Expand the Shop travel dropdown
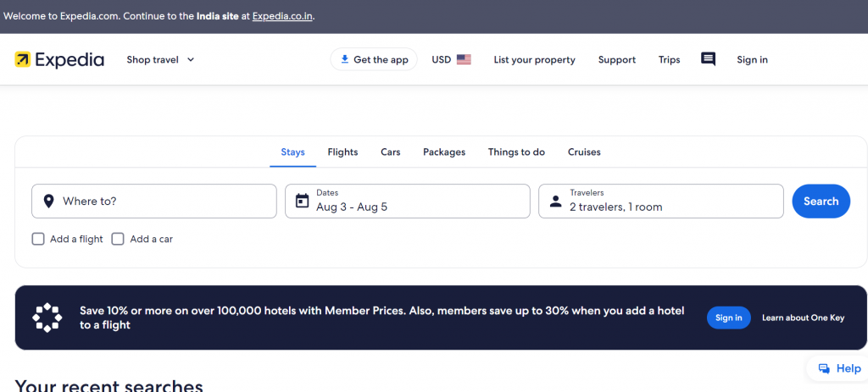This screenshot has width=868, height=392. [160, 59]
